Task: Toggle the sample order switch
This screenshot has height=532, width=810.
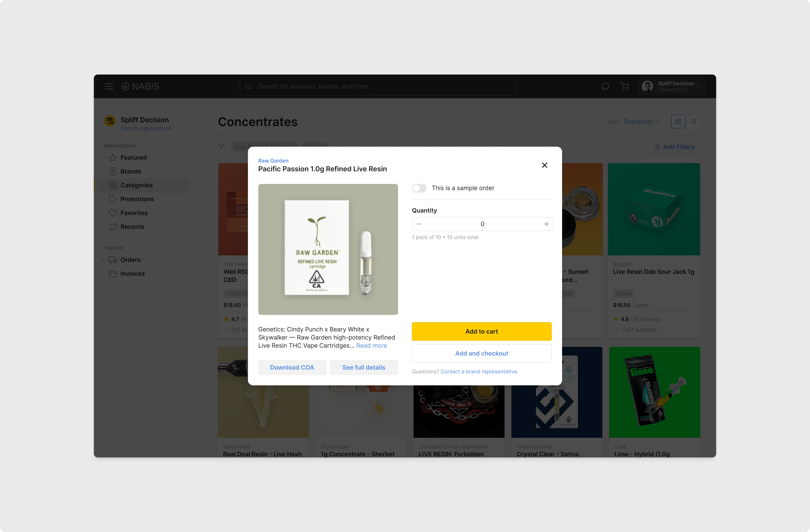Action: [419, 188]
